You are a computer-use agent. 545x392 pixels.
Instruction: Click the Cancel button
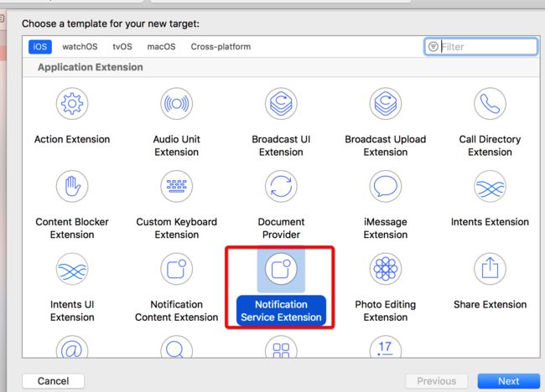pyautogui.click(x=53, y=381)
